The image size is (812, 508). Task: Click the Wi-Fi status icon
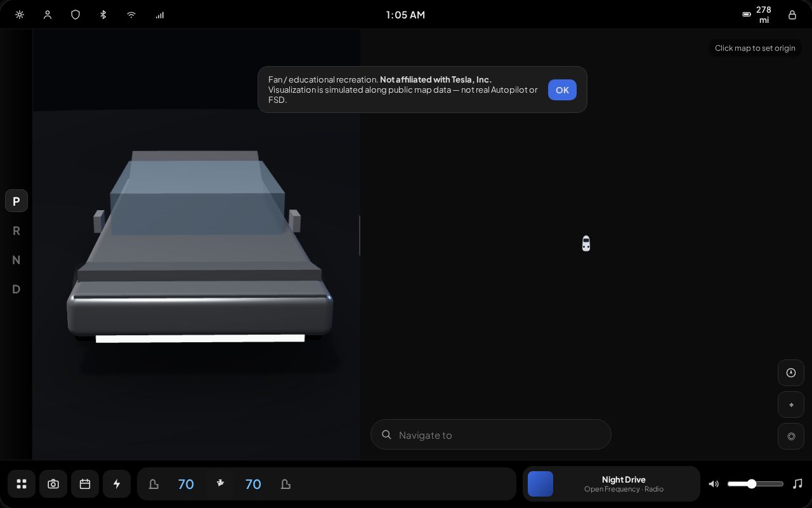(x=131, y=15)
